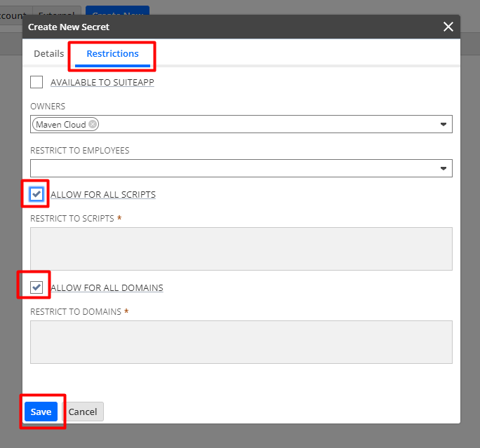Click the Available to SuiteApp label
480x448 pixels.
102,82
